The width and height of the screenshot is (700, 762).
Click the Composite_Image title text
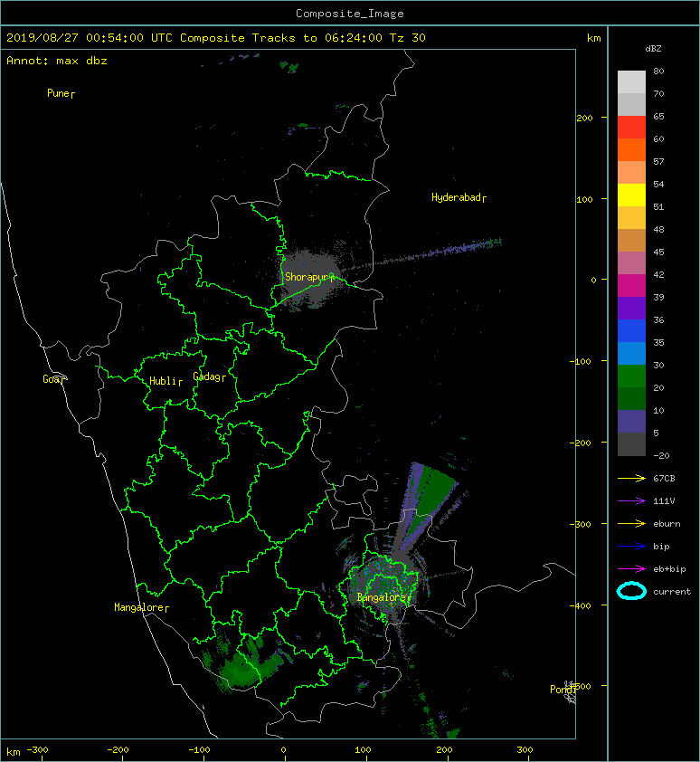(x=350, y=14)
